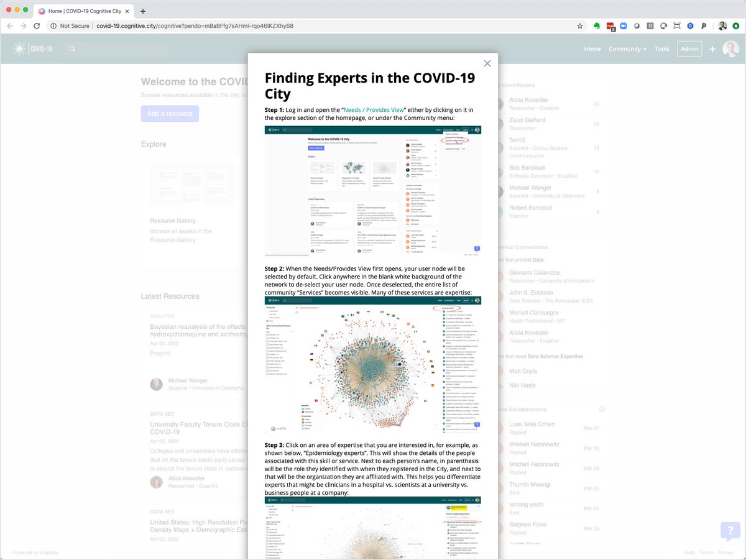Go to Home in site navigation
This screenshot has width=746, height=560.
(x=592, y=49)
